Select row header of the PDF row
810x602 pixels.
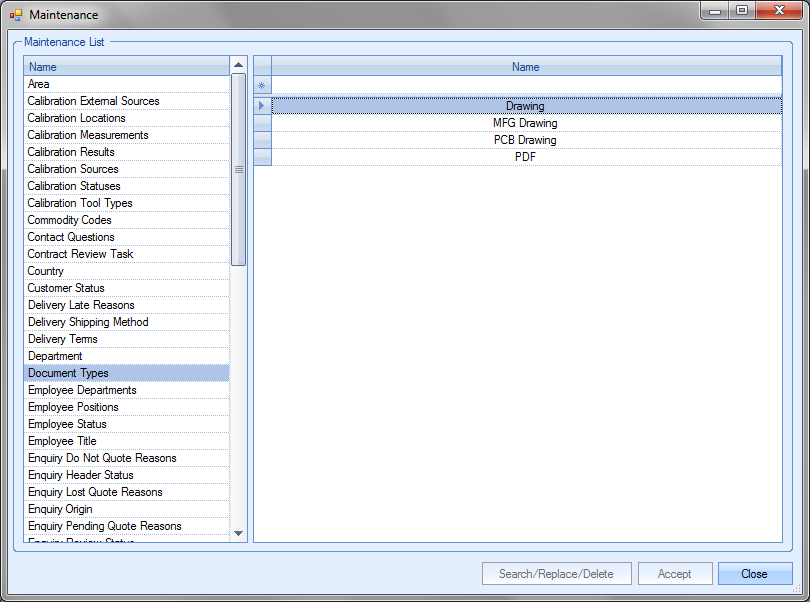coord(262,157)
